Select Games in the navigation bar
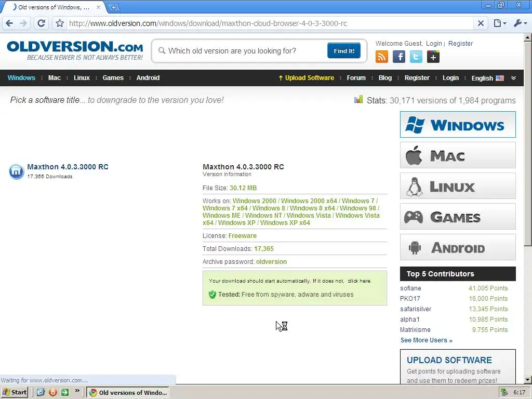532x399 pixels. click(x=113, y=78)
